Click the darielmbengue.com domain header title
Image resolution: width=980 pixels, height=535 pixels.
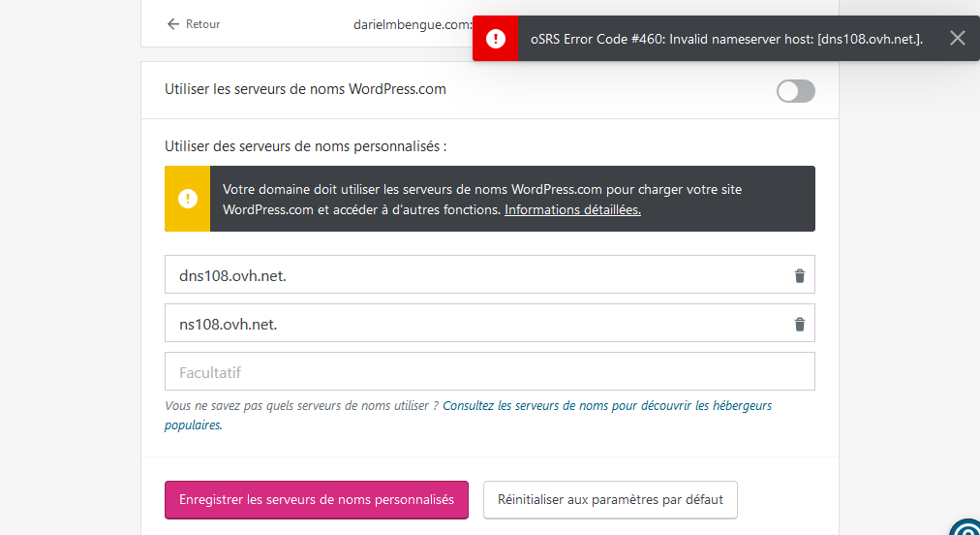coord(412,24)
